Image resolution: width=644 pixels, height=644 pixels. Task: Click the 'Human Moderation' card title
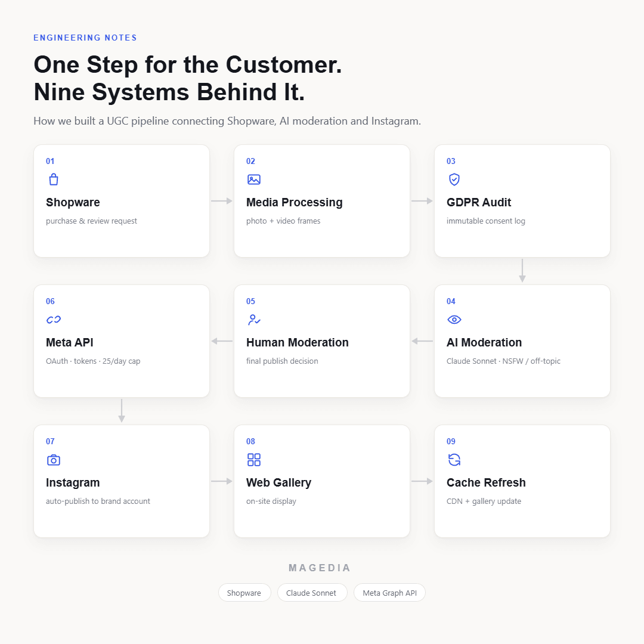coord(297,342)
